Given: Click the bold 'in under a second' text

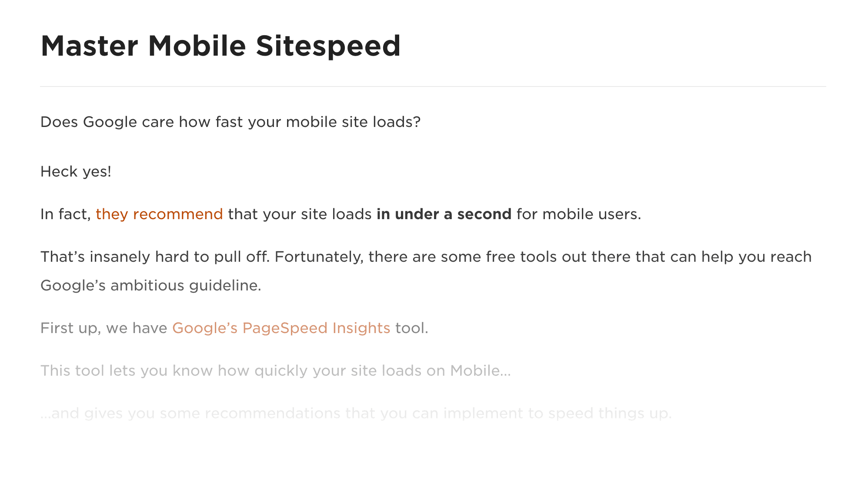Looking at the screenshot, I should 444,214.
